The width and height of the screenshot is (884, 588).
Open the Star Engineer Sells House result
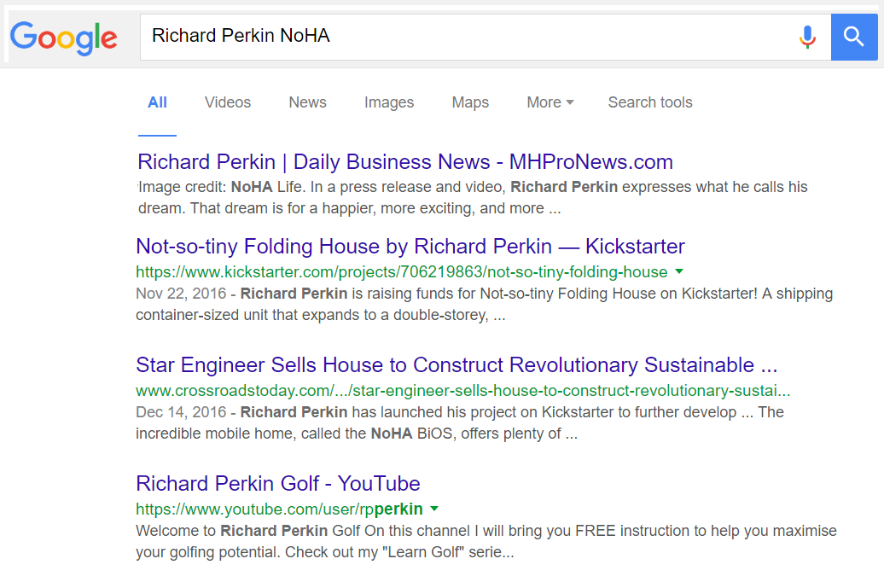pyautogui.click(x=457, y=365)
